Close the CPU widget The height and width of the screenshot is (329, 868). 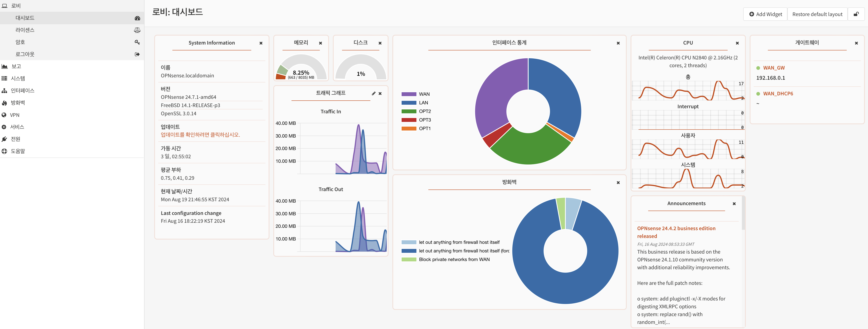tap(737, 43)
